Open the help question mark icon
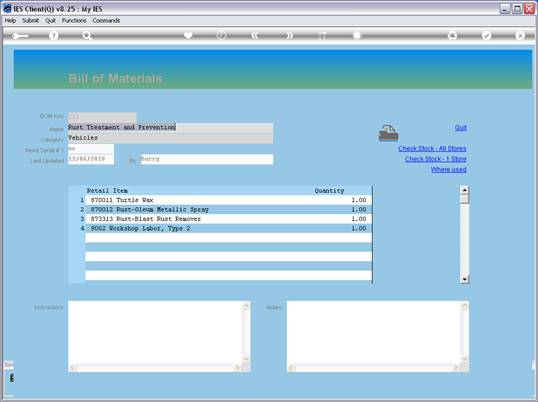This screenshot has width=538, height=402. coord(54,35)
